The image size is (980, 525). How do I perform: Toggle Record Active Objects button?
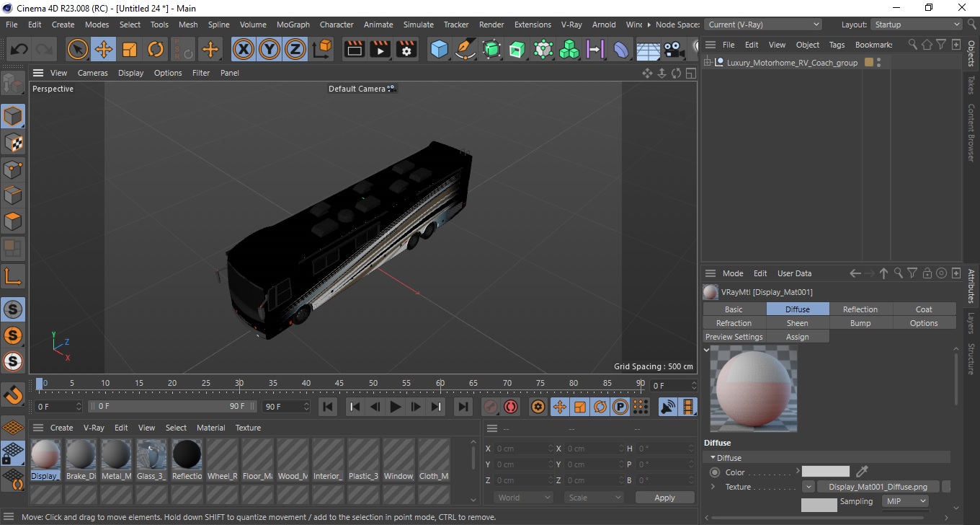pos(491,407)
